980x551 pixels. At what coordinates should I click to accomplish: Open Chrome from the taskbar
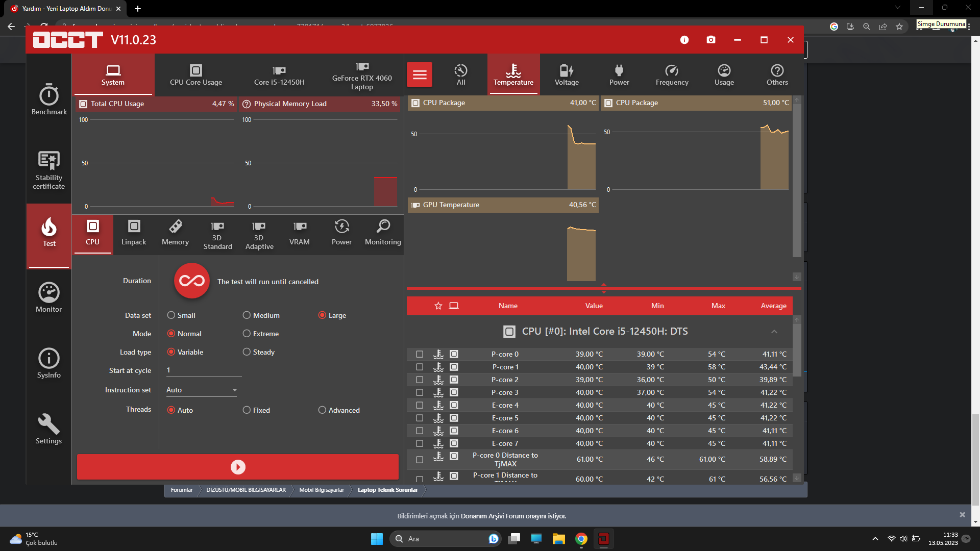[x=581, y=539]
